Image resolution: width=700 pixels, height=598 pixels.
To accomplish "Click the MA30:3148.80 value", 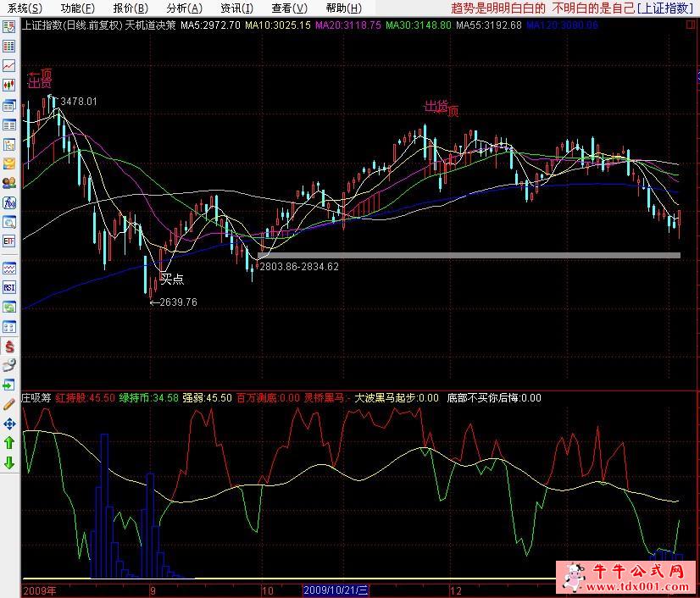I will [419, 25].
